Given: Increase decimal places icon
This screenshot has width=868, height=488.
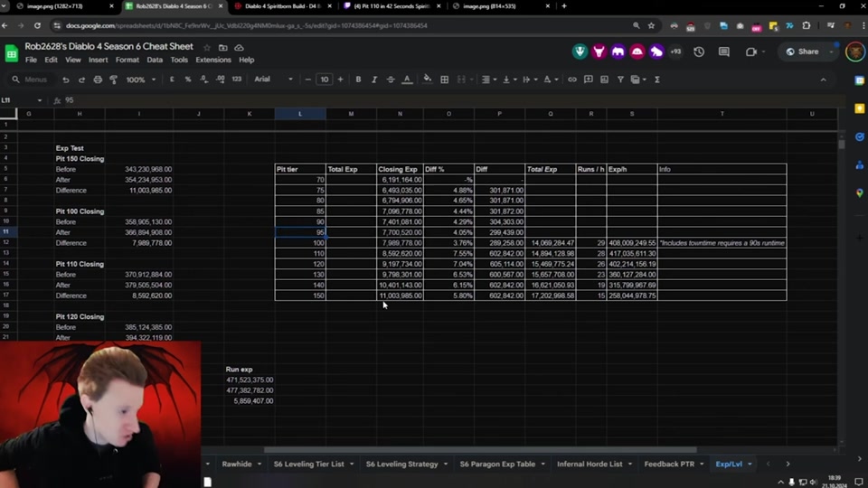Looking at the screenshot, I should 220,80.
